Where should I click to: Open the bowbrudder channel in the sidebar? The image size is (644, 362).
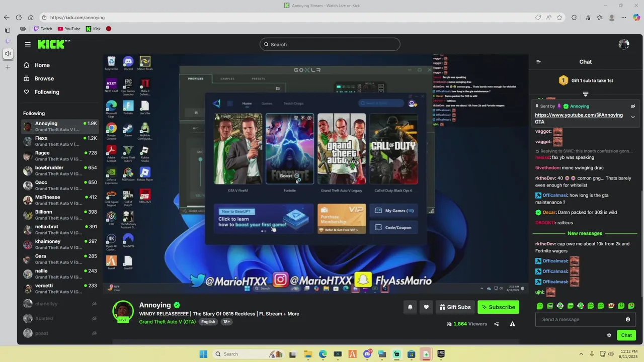(60, 170)
